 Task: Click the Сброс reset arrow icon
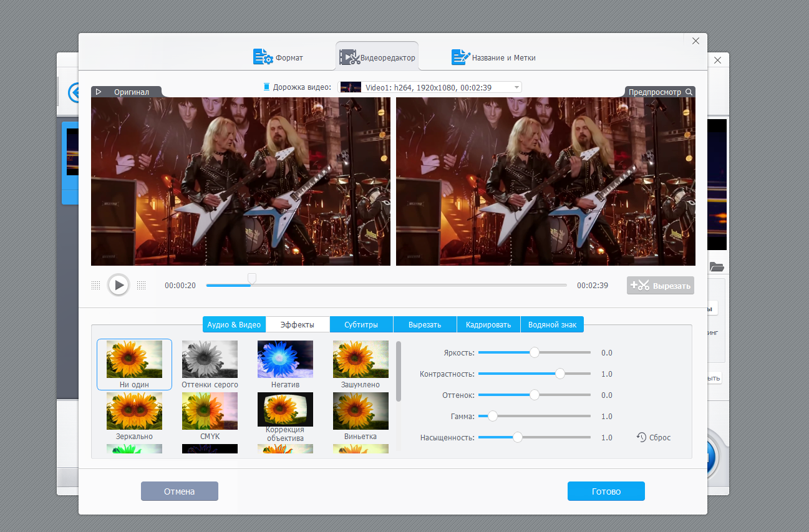point(641,437)
